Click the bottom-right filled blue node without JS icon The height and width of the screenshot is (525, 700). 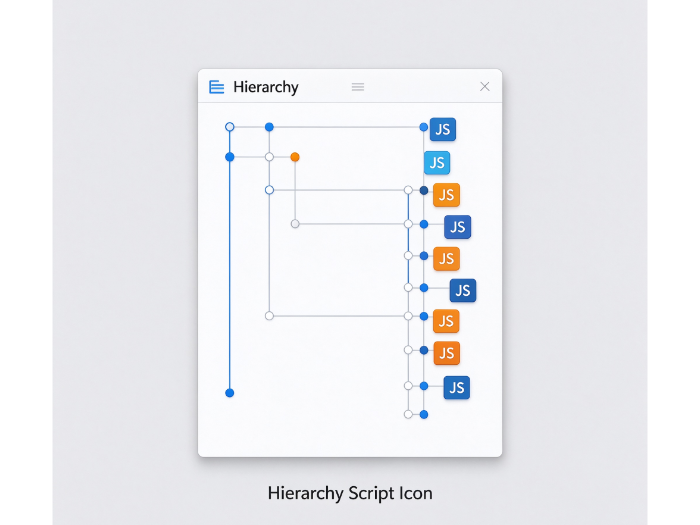click(x=424, y=415)
